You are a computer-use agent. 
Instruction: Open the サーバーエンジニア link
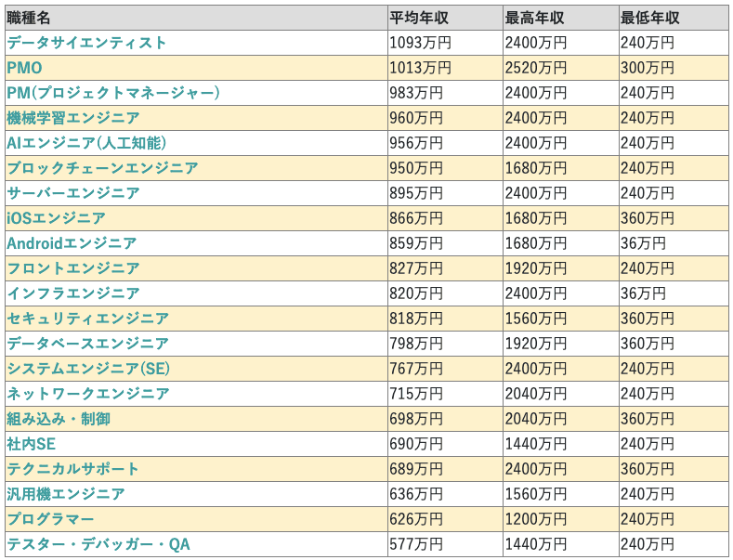[73, 193]
